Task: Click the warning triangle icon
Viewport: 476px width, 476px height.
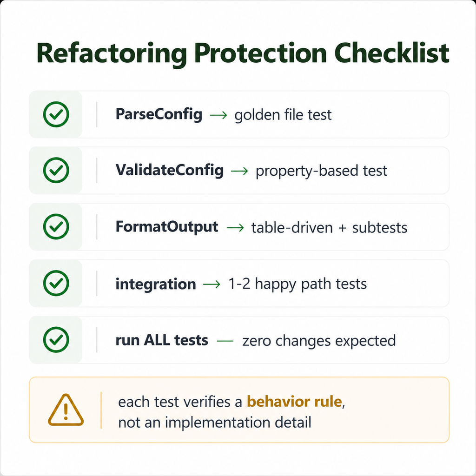Action: click(66, 410)
